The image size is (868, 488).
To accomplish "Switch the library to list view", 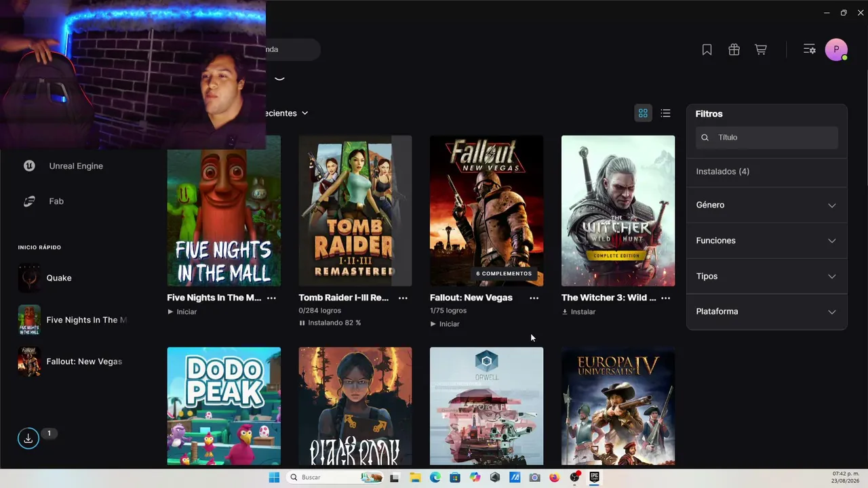I will click(665, 113).
